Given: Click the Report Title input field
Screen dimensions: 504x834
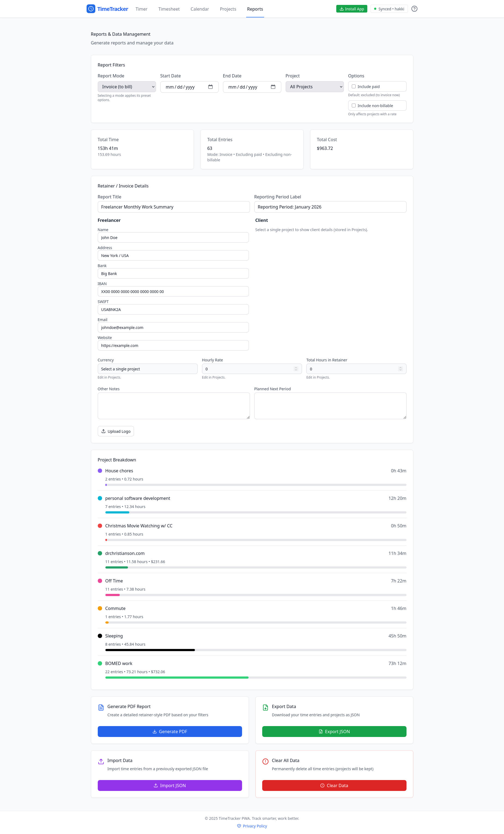Looking at the screenshot, I should (173, 207).
